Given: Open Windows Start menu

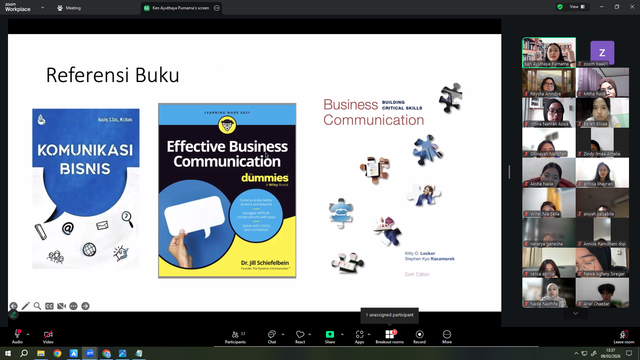Looking at the screenshot, I should [8, 353].
